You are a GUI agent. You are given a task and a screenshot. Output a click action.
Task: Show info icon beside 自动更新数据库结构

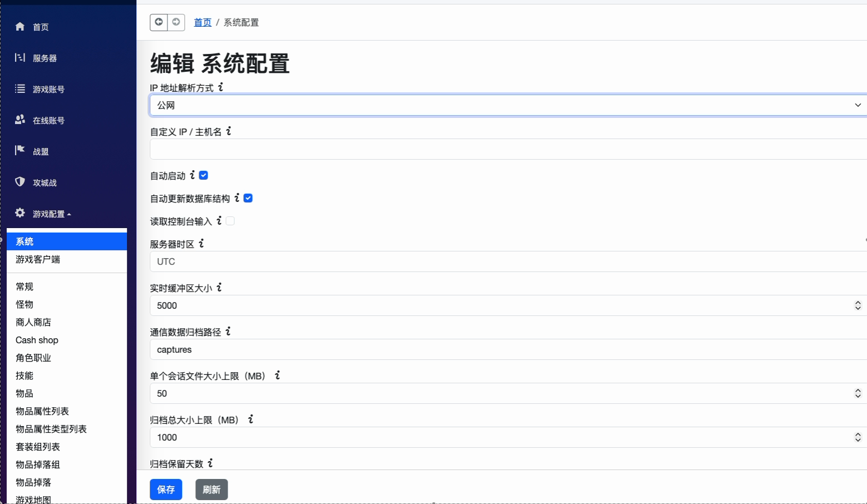tap(237, 197)
